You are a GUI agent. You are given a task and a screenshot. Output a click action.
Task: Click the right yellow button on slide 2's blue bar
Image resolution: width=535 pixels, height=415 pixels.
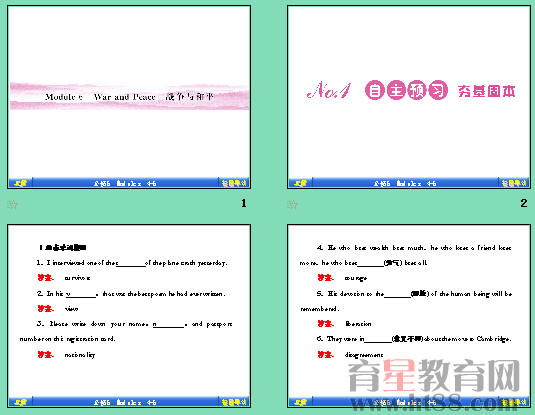[x=514, y=183]
